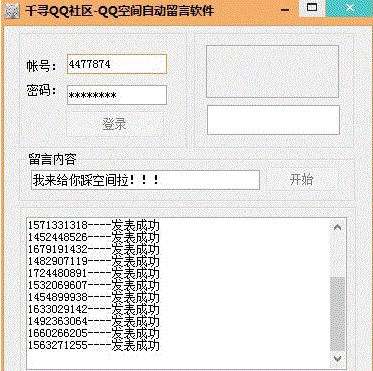
Task: Click the 密码 password input field
Action: pos(117,95)
